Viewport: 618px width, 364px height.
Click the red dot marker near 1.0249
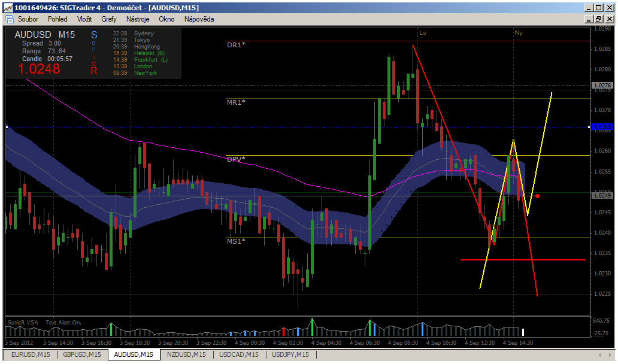pos(537,196)
